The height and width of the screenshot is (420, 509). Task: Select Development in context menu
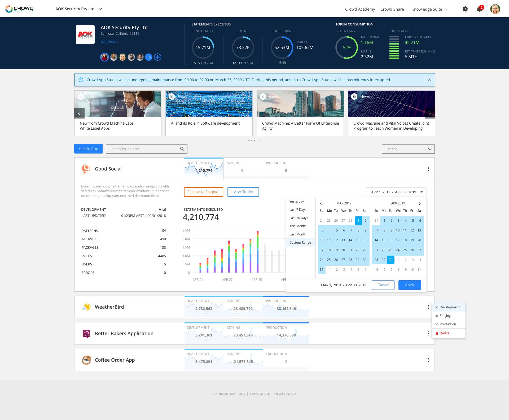click(449, 307)
